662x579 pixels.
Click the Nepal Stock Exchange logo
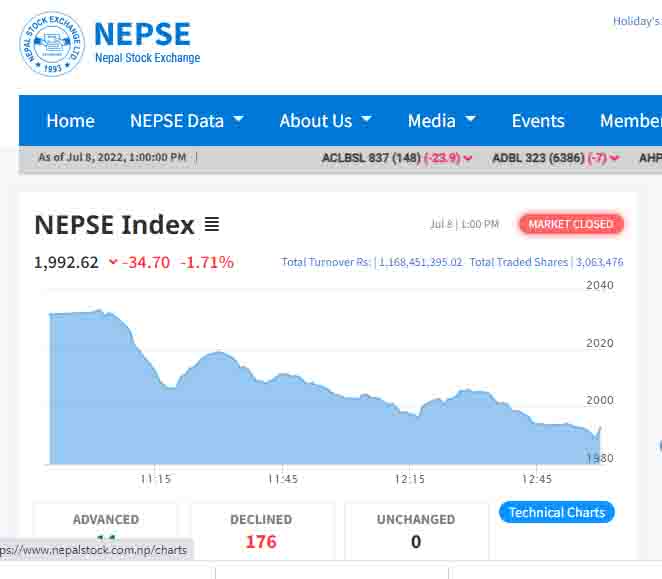52,44
